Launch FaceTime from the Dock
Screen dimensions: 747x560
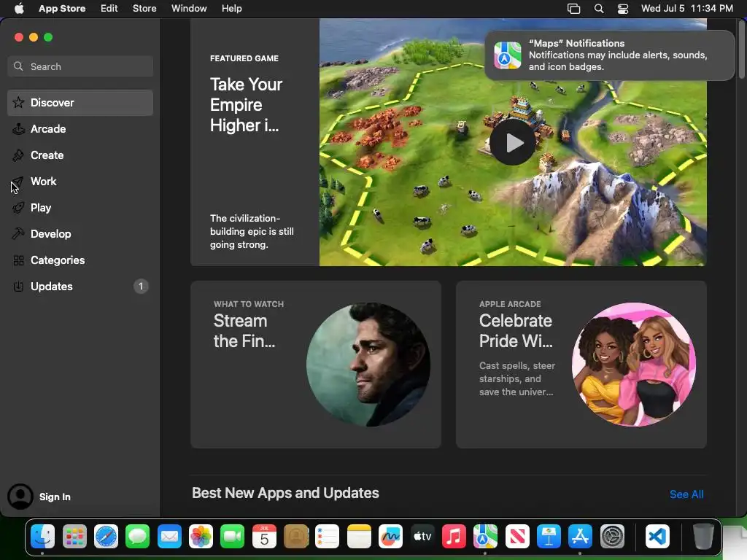point(233,537)
